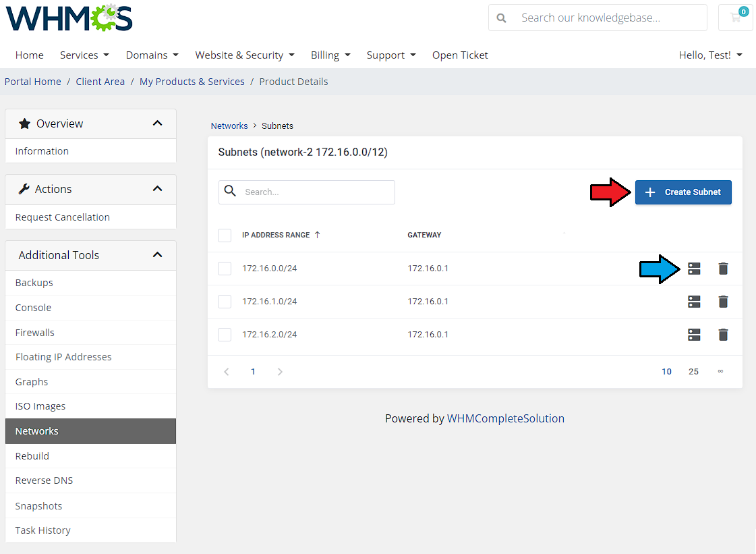Open the Hello, Test! account dropdown
The height and width of the screenshot is (554, 756).
pyautogui.click(x=710, y=55)
